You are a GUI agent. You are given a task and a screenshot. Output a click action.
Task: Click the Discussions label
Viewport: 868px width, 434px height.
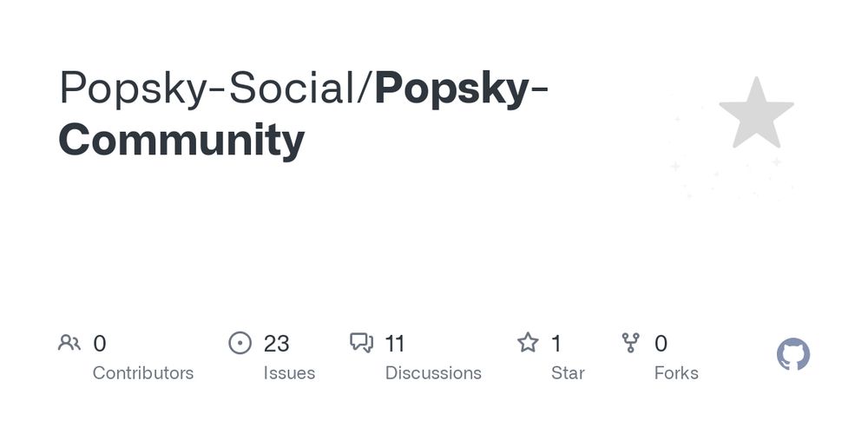point(433,373)
